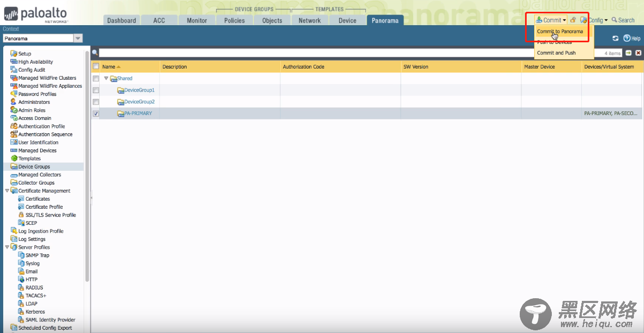Sort by the Name column header

tap(130, 67)
